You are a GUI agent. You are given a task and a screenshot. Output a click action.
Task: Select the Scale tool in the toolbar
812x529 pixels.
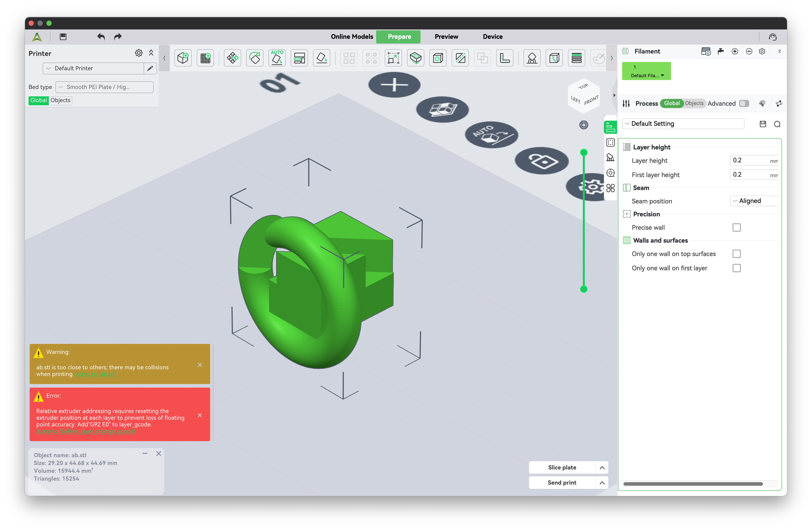[x=393, y=58]
